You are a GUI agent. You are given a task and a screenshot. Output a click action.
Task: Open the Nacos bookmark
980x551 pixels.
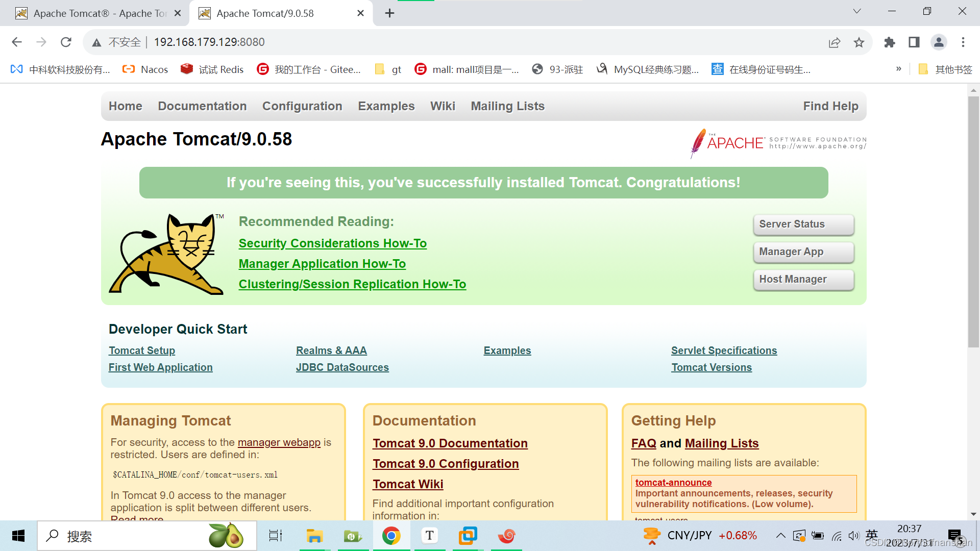tap(145, 69)
